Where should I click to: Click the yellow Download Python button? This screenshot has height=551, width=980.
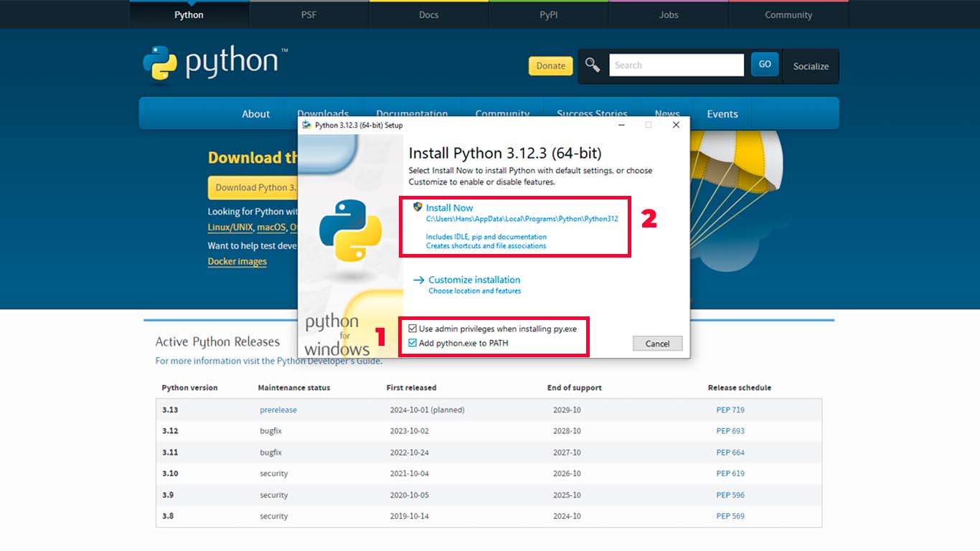click(253, 187)
